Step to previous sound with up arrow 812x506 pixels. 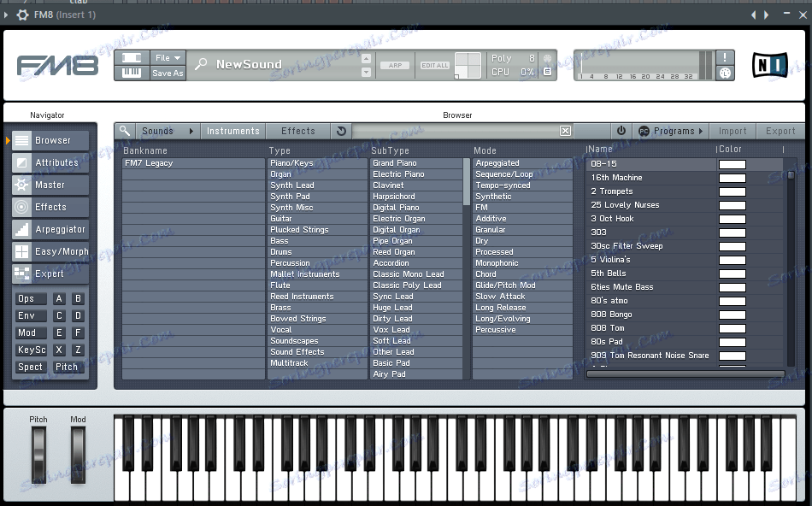[366, 58]
